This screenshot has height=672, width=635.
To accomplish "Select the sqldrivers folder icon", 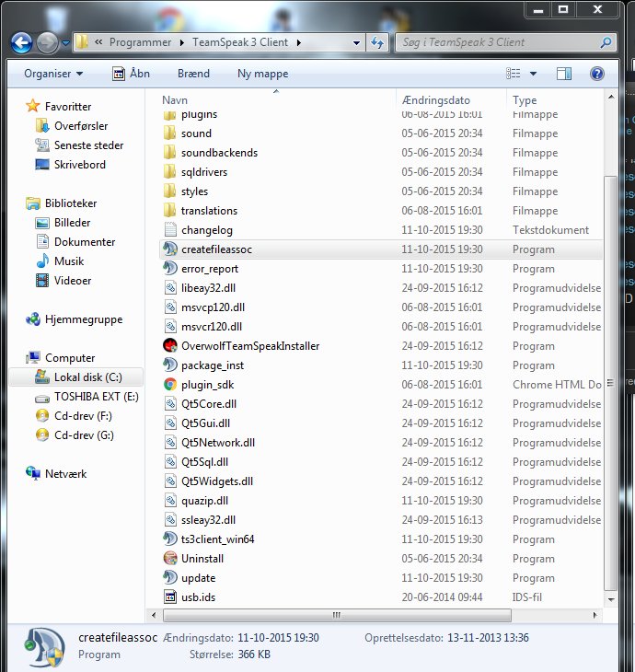I will (x=170, y=172).
